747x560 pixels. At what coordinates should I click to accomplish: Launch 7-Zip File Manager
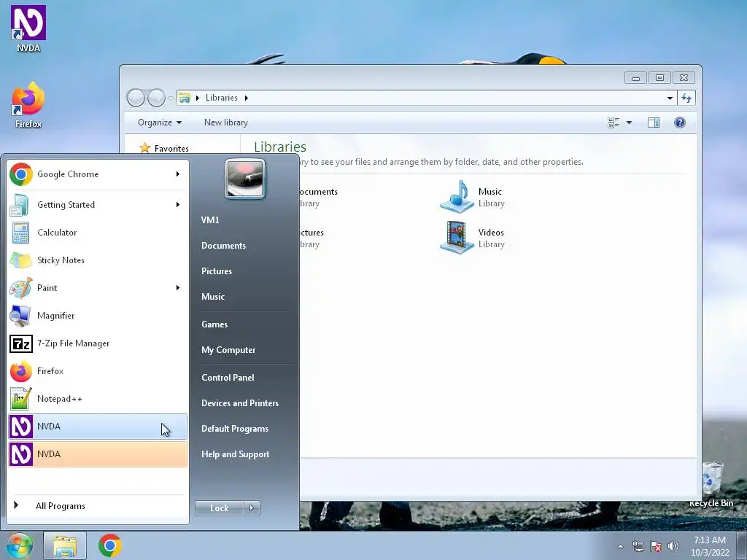pyautogui.click(x=98, y=343)
